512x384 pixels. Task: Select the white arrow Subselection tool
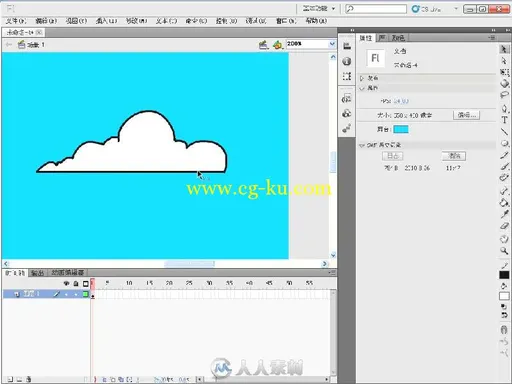pyautogui.click(x=504, y=61)
